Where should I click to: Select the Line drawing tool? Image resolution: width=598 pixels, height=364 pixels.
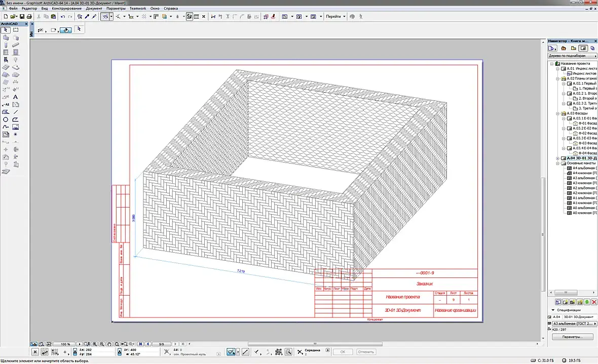(16, 112)
